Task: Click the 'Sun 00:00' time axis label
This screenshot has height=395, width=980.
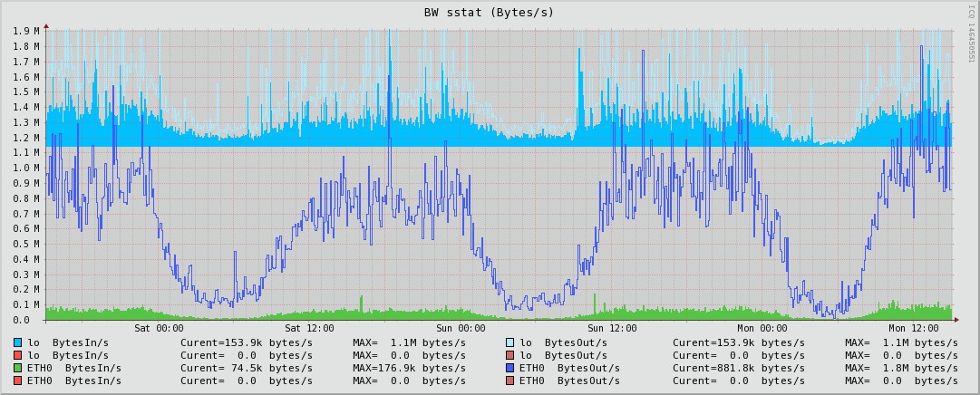Action: (461, 328)
